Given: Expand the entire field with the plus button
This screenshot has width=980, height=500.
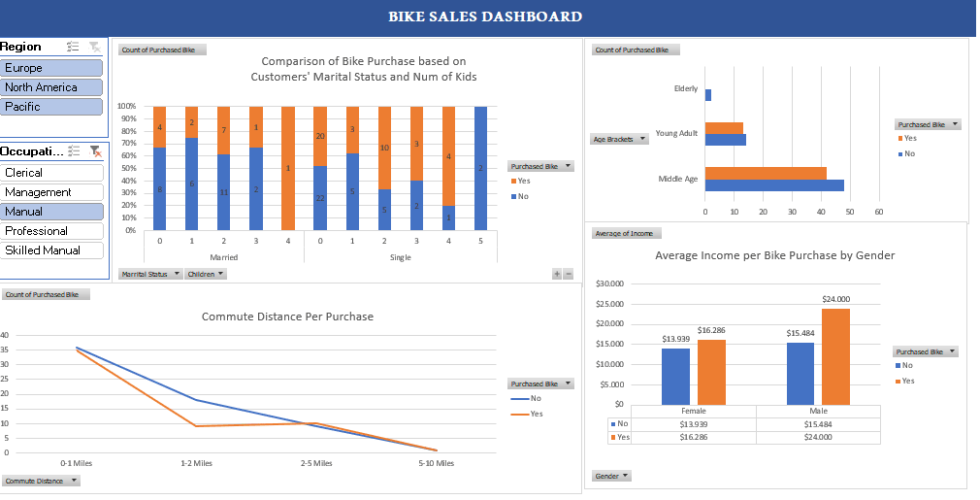Looking at the screenshot, I should point(557,275).
